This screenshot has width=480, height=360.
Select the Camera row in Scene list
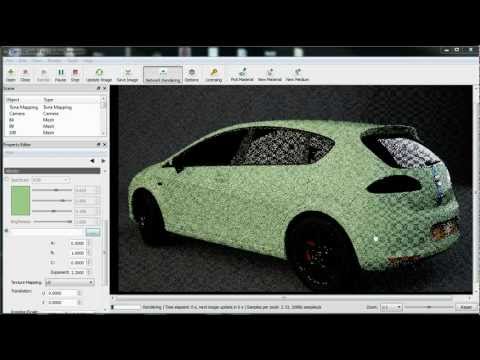pyautogui.click(x=53, y=114)
